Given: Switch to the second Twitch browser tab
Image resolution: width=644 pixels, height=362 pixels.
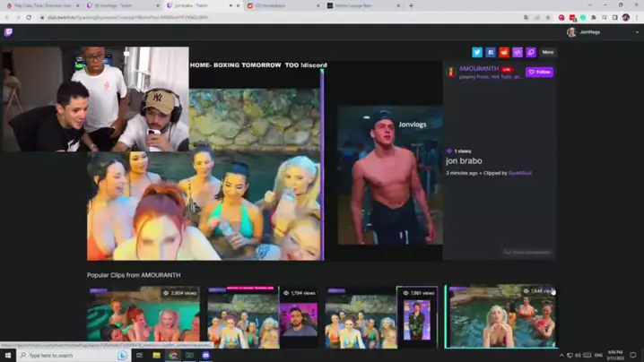Looking at the screenshot, I should tap(122, 5).
